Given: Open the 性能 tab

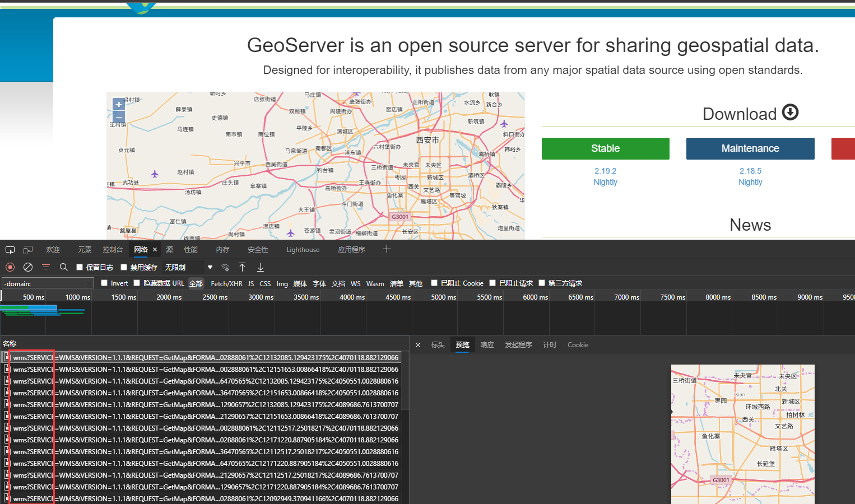Looking at the screenshot, I should 191,250.
